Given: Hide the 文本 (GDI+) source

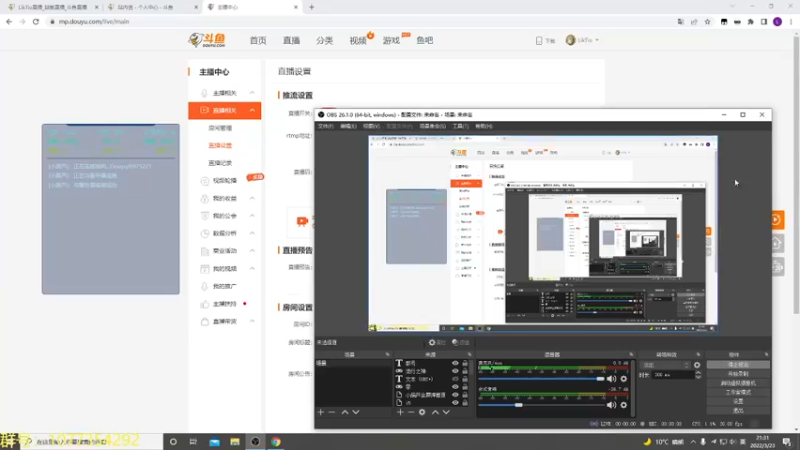Looking at the screenshot, I should coord(455,379).
